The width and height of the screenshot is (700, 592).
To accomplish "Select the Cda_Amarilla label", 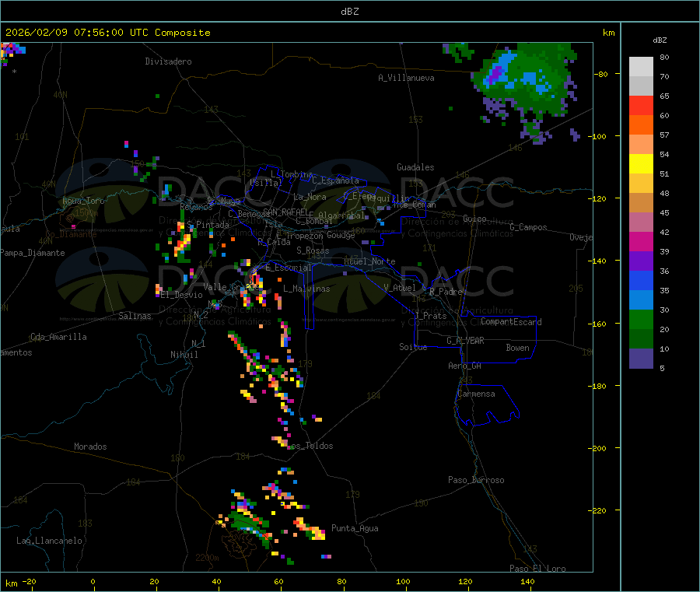I will (58, 337).
